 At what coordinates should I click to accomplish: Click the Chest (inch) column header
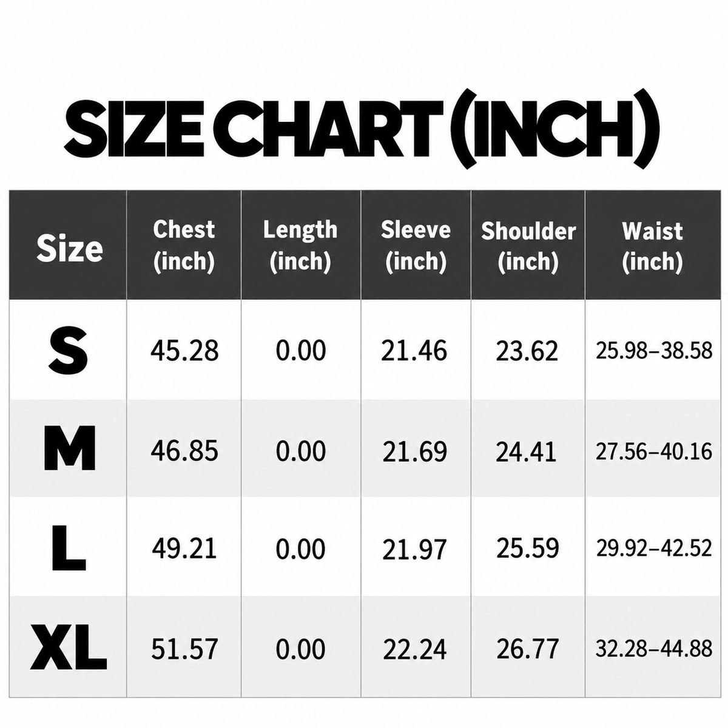click(x=184, y=245)
